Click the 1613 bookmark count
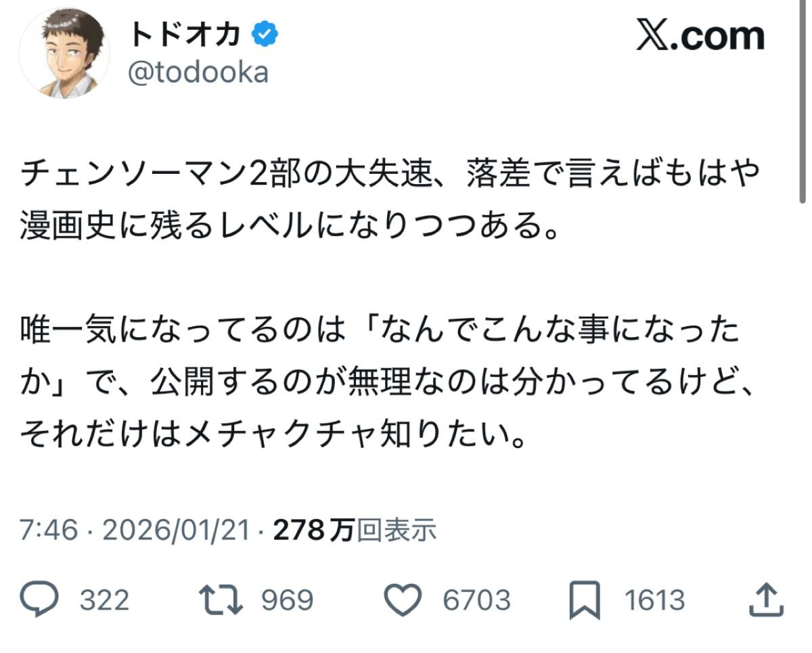Screen dimensions: 812x653 654,600
